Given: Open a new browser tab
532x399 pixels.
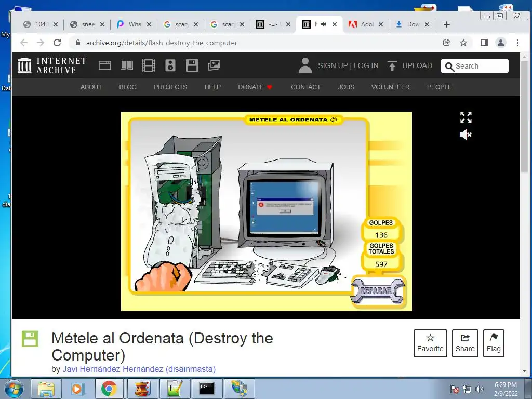Looking at the screenshot, I should point(447,24).
